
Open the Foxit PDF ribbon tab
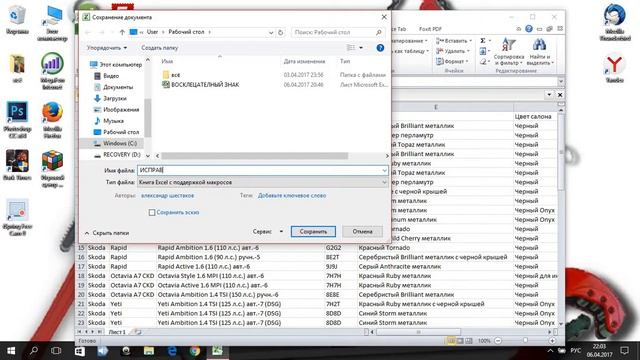point(430,29)
